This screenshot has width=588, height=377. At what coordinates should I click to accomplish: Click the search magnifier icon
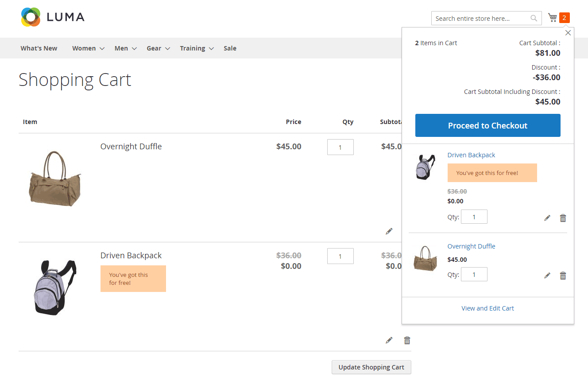click(x=534, y=18)
